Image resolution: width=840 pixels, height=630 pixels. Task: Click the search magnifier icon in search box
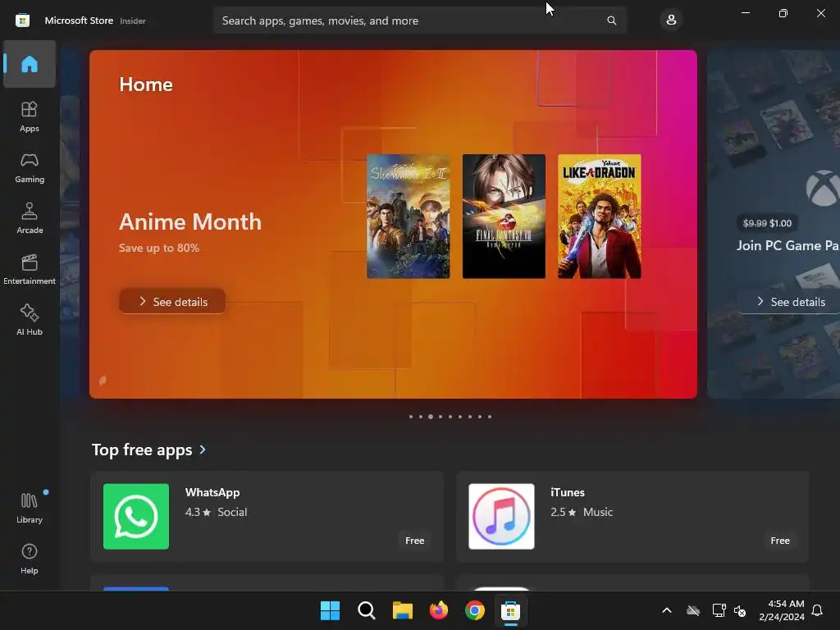coord(611,21)
